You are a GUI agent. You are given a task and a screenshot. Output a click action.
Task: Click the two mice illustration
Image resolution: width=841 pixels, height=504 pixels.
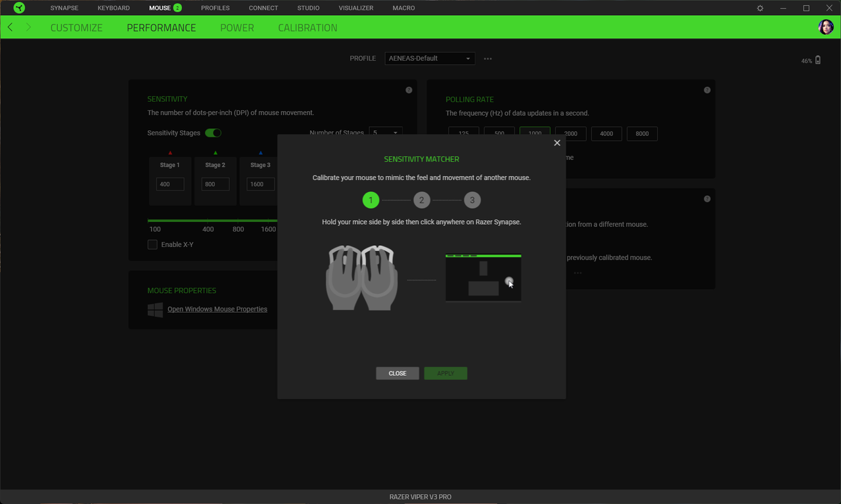point(362,277)
